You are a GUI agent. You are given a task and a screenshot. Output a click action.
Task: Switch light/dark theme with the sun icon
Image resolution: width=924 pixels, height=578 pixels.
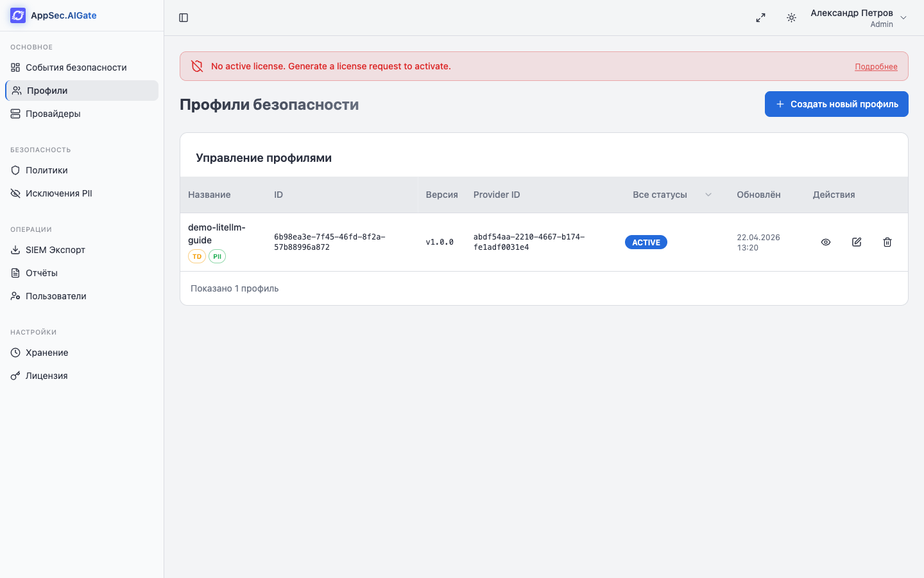(x=791, y=18)
